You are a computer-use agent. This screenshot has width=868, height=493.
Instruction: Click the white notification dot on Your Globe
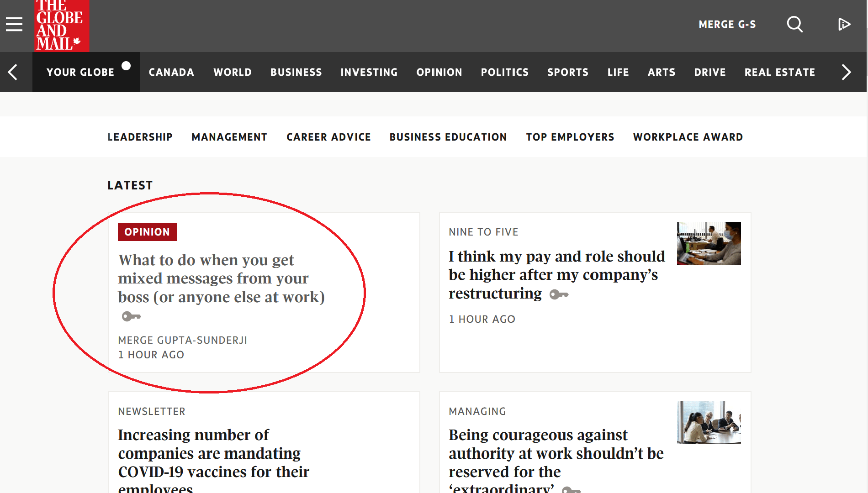click(126, 65)
